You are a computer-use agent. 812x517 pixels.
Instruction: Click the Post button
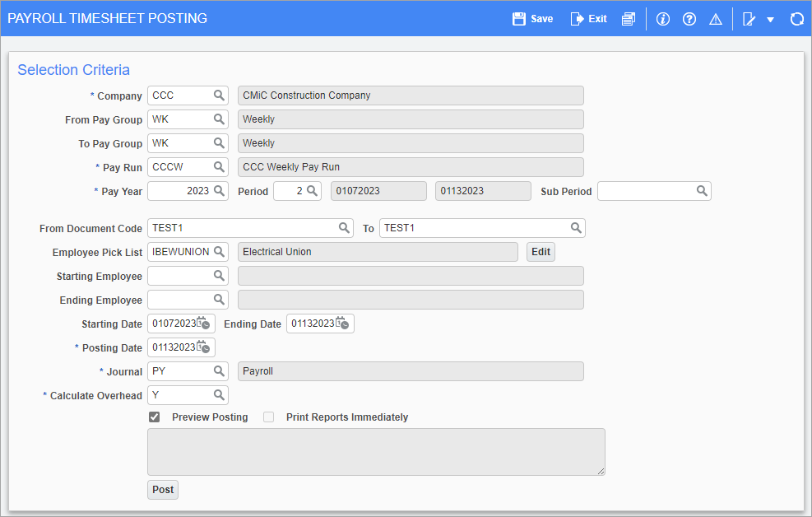[163, 490]
